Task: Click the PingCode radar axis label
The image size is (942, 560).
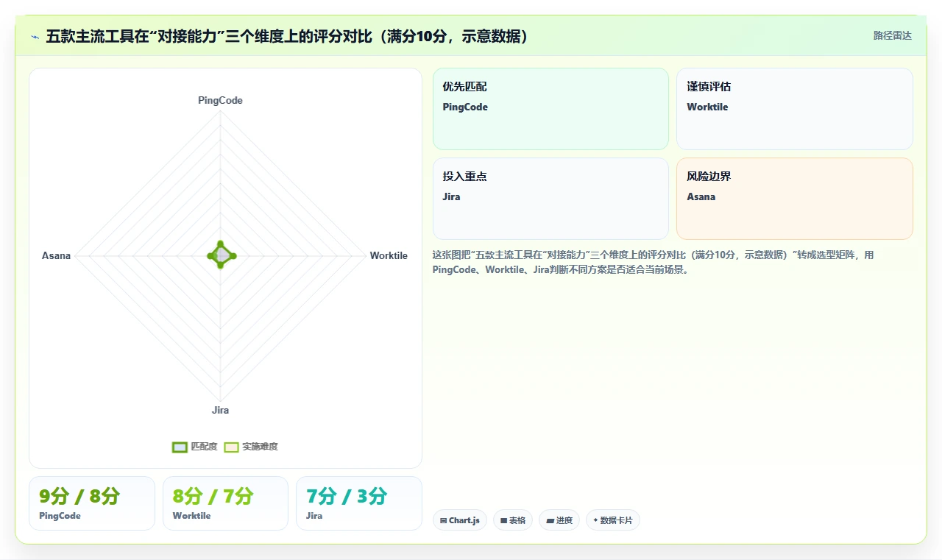Action: (220, 101)
